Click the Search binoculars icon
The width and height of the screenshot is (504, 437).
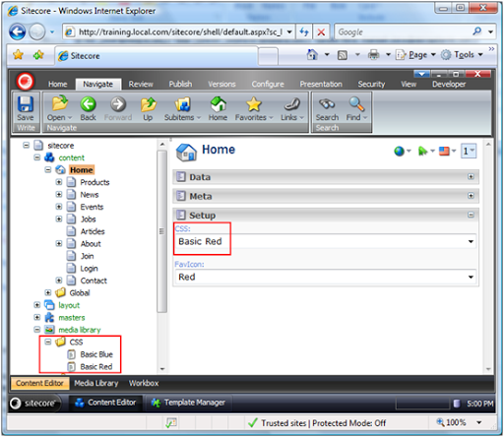click(x=327, y=104)
